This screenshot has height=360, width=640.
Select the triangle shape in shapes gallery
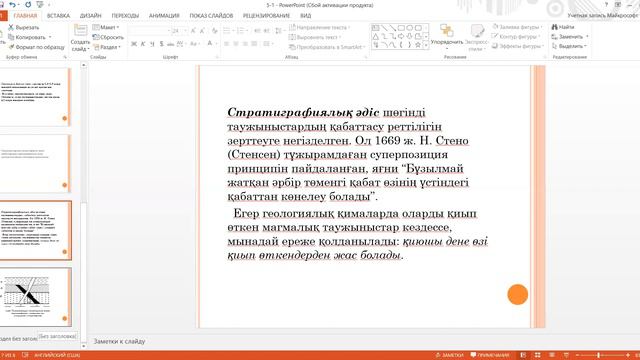[376, 37]
